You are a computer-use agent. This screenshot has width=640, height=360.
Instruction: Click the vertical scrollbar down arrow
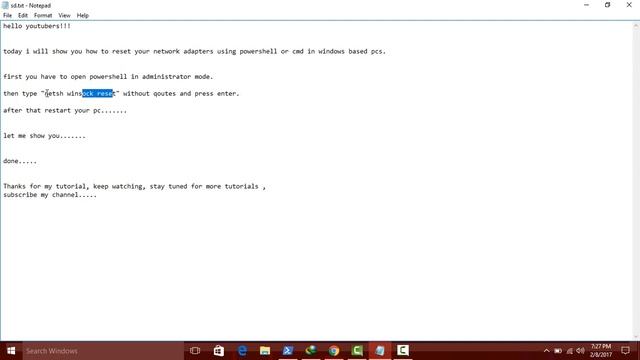636,336
